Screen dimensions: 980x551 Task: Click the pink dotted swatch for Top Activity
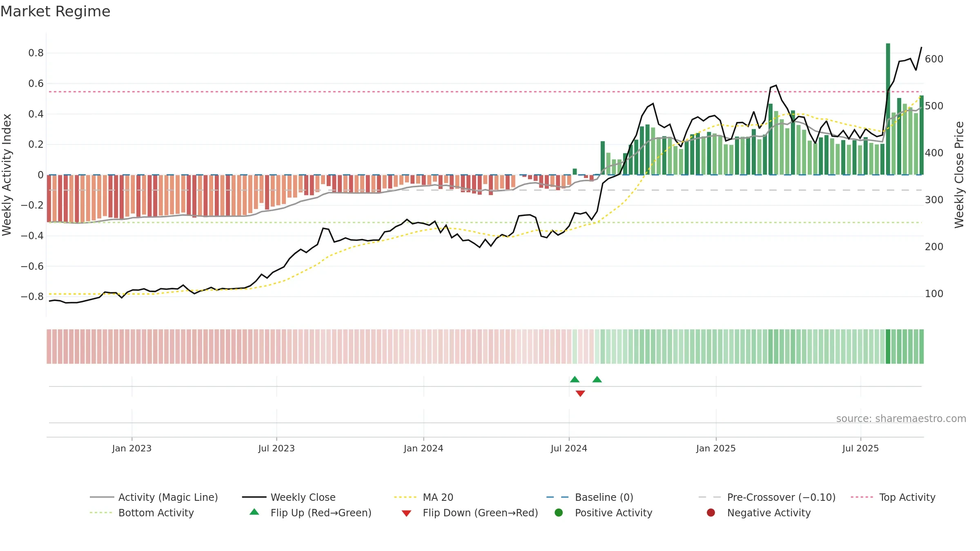click(862, 497)
